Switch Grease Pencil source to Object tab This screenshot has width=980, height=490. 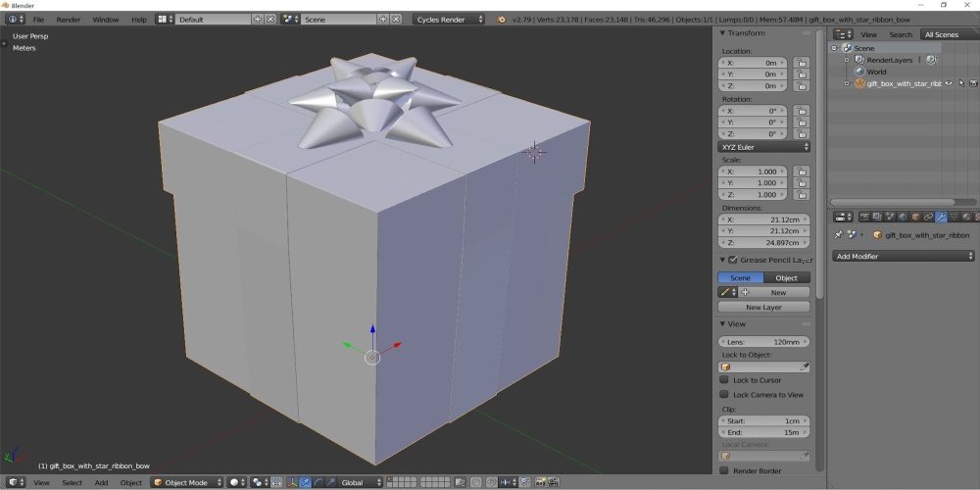[787, 277]
